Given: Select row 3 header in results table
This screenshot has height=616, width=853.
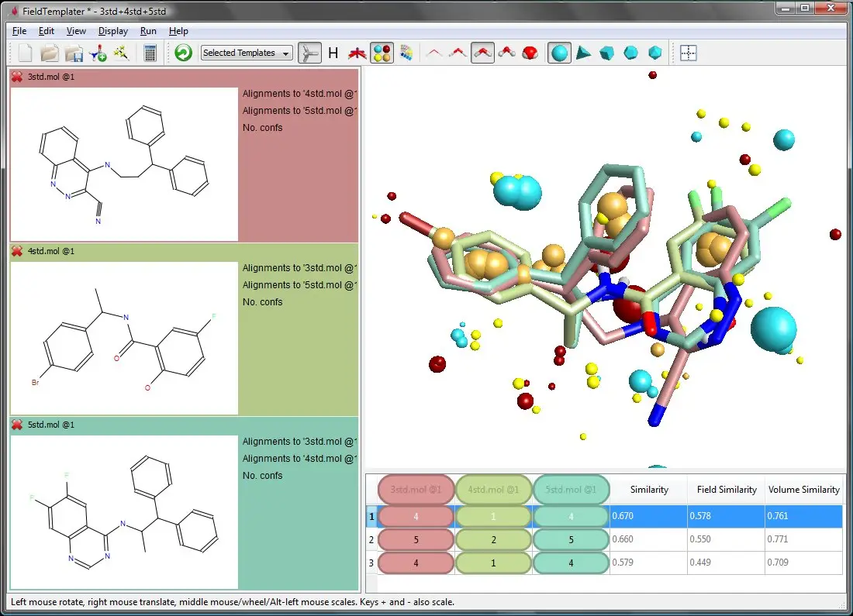Looking at the screenshot, I should pos(371,563).
